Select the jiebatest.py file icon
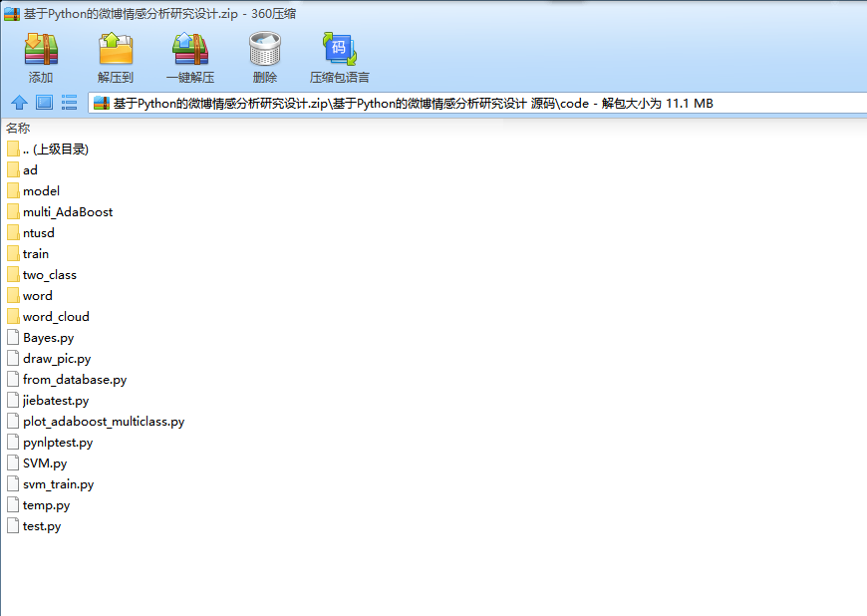This screenshot has height=616, width=867. point(13,401)
